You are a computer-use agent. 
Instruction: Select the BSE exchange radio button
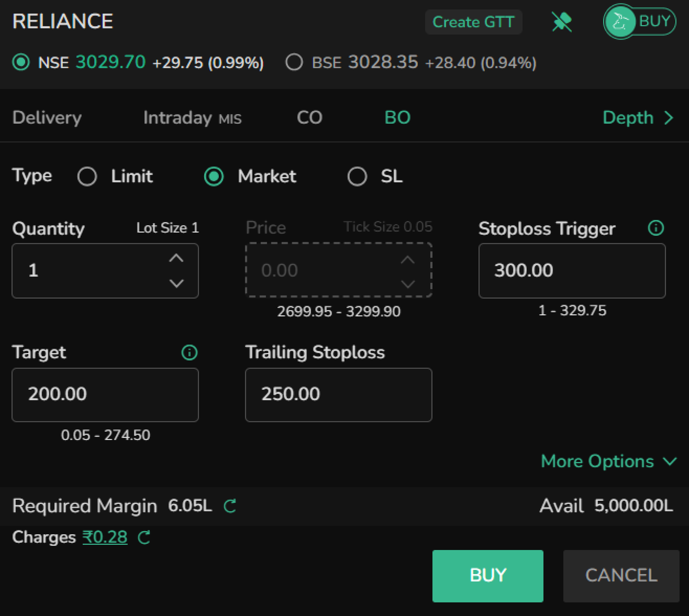(x=294, y=62)
